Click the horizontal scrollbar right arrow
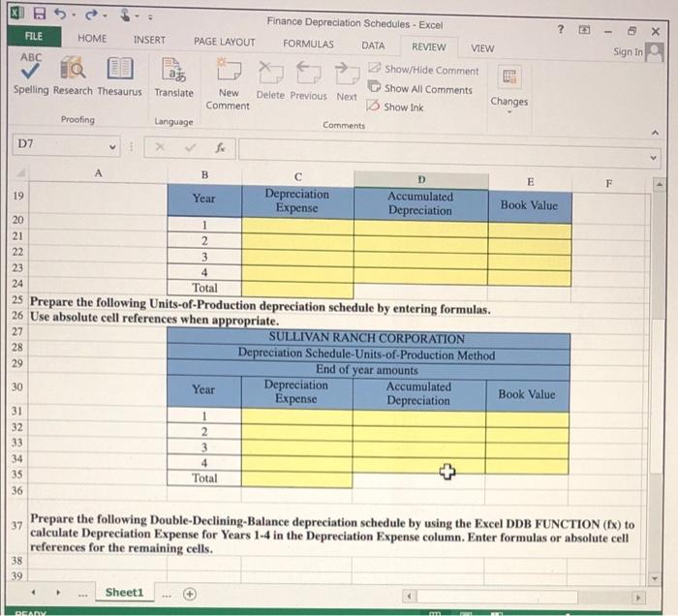Screen dimensions: 678x616 click(637, 598)
